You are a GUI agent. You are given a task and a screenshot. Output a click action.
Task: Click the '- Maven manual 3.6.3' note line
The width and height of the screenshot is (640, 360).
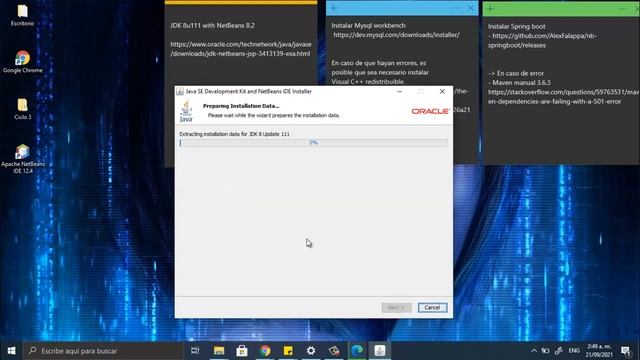[x=519, y=82]
